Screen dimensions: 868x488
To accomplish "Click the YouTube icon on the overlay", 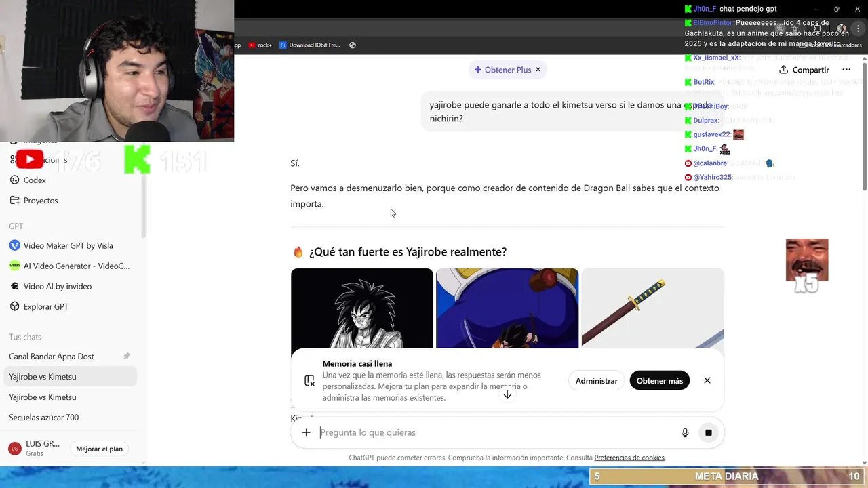I will pos(30,160).
